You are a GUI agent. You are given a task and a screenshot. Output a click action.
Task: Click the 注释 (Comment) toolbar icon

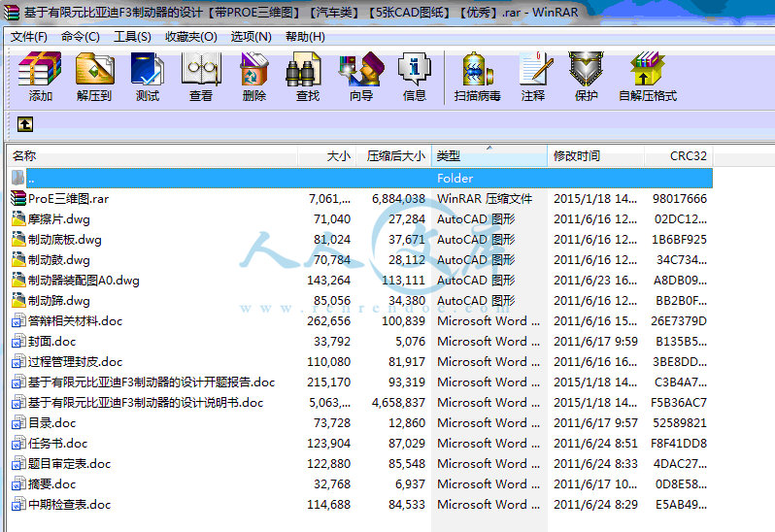[536, 69]
